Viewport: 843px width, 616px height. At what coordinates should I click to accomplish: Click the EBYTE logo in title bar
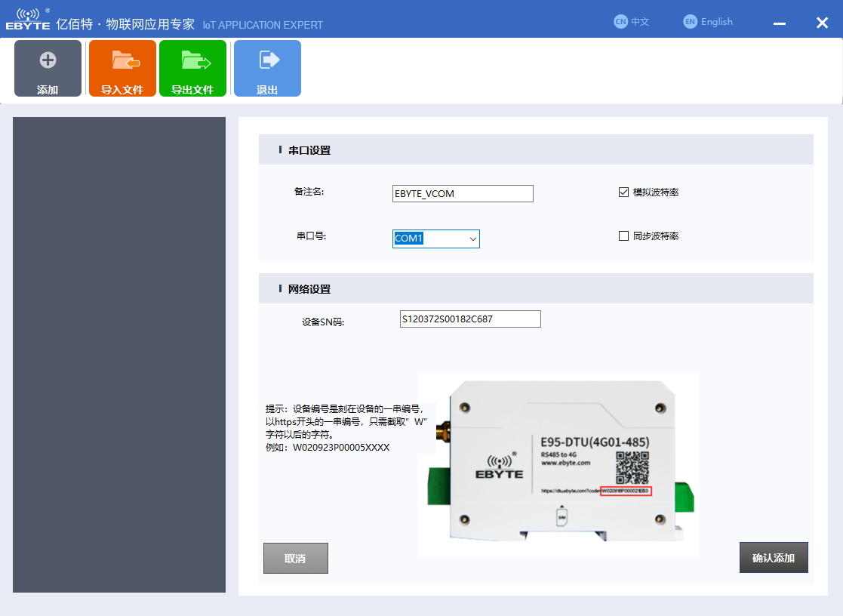tap(28, 20)
